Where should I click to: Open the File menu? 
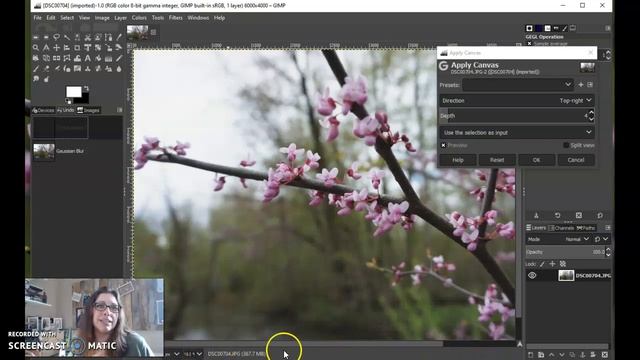click(x=38, y=18)
